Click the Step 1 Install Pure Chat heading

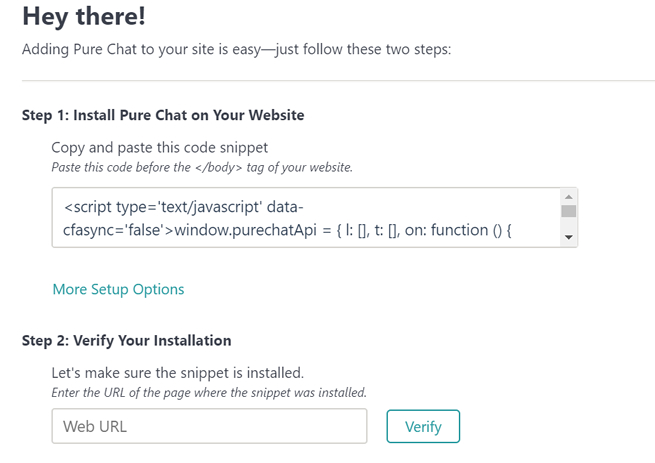[x=163, y=115]
